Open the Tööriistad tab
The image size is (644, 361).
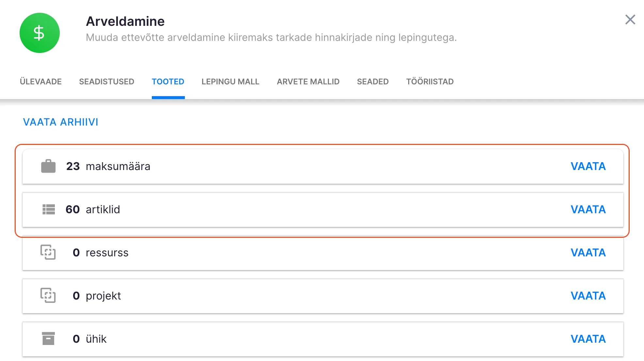pos(430,81)
